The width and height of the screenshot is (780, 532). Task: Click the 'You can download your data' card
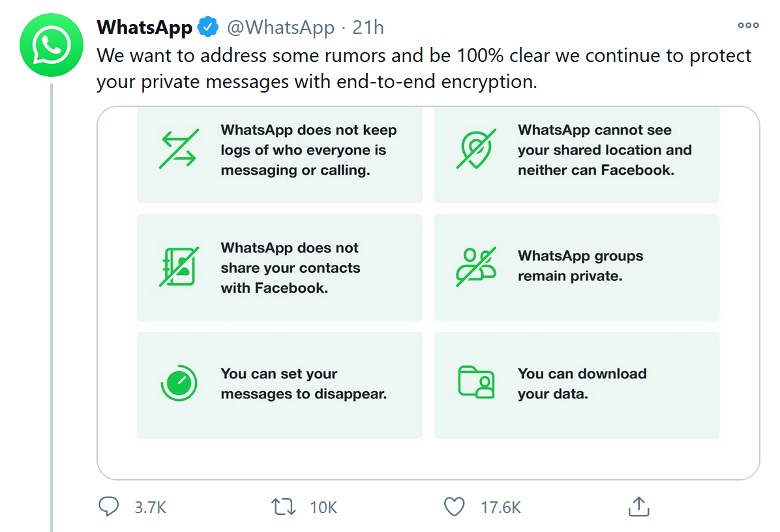pyautogui.click(x=577, y=385)
